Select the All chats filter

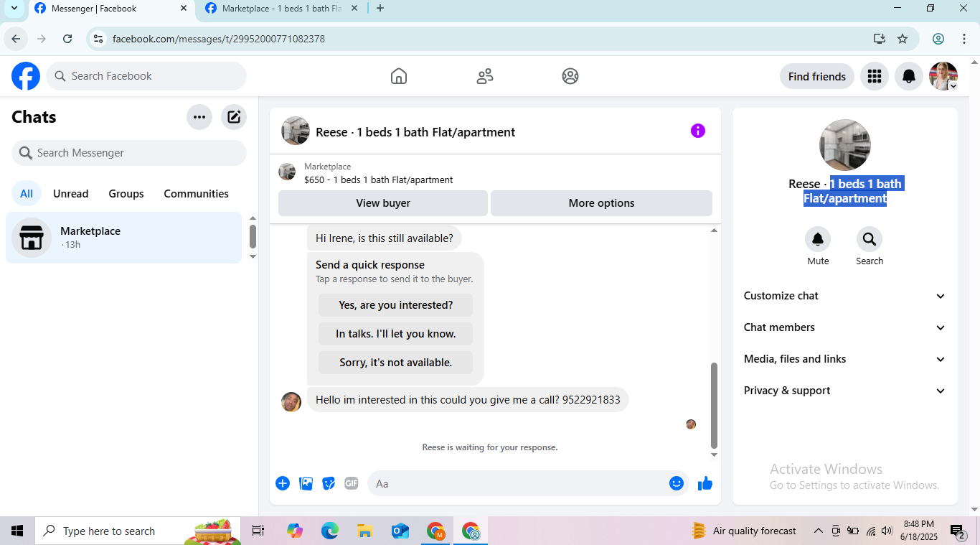[27, 194]
